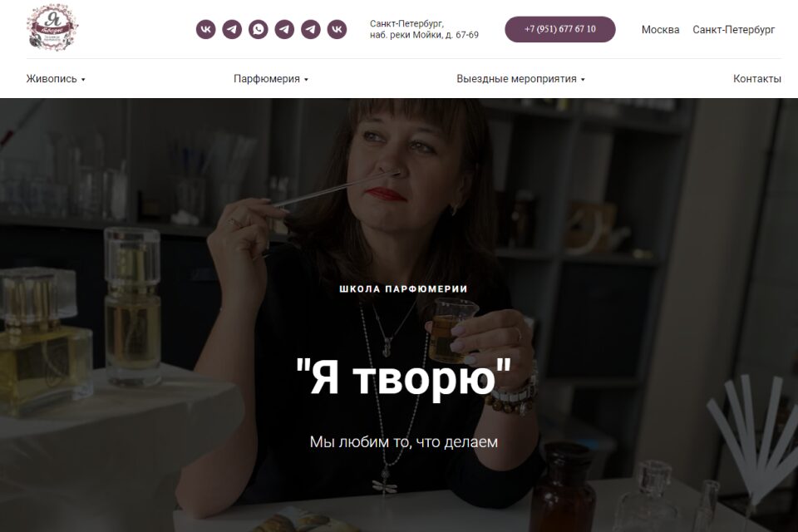Expand the Выездные мероприятия dropdown

point(520,79)
